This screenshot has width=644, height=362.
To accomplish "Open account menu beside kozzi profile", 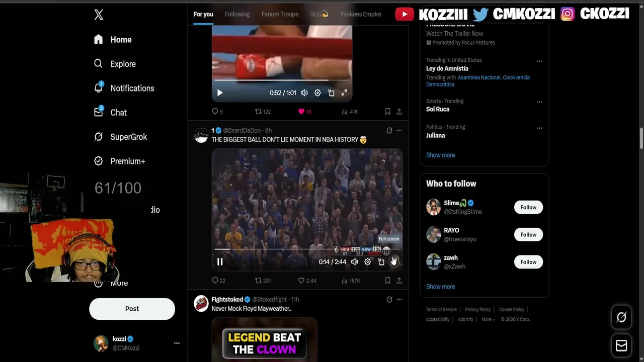I will (x=177, y=343).
